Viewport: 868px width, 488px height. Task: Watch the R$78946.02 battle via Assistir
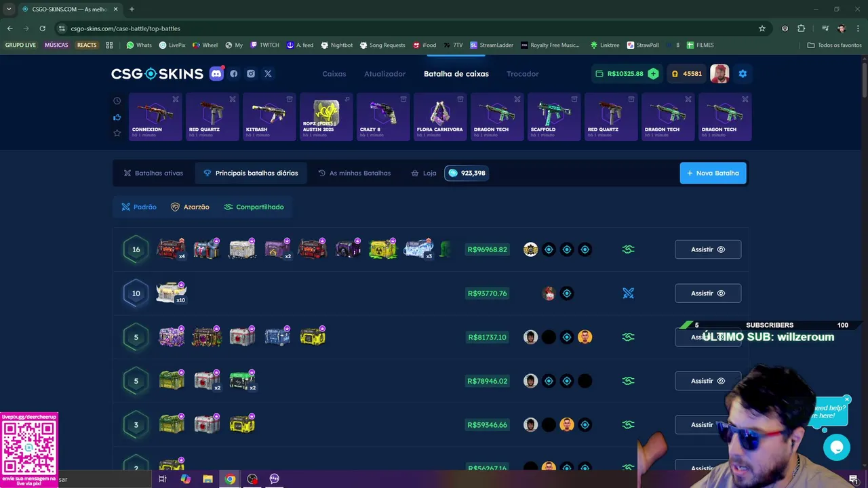tap(708, 381)
